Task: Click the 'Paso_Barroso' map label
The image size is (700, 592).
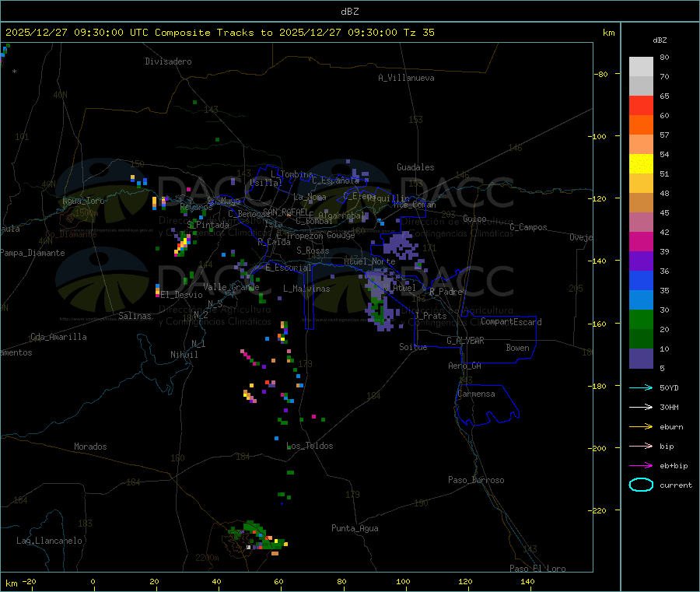Action: (476, 480)
